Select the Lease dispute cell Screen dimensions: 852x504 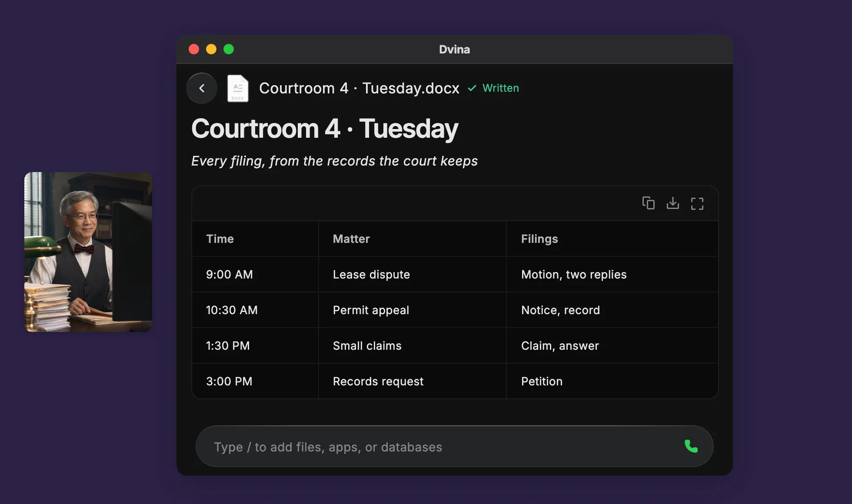[x=413, y=274]
